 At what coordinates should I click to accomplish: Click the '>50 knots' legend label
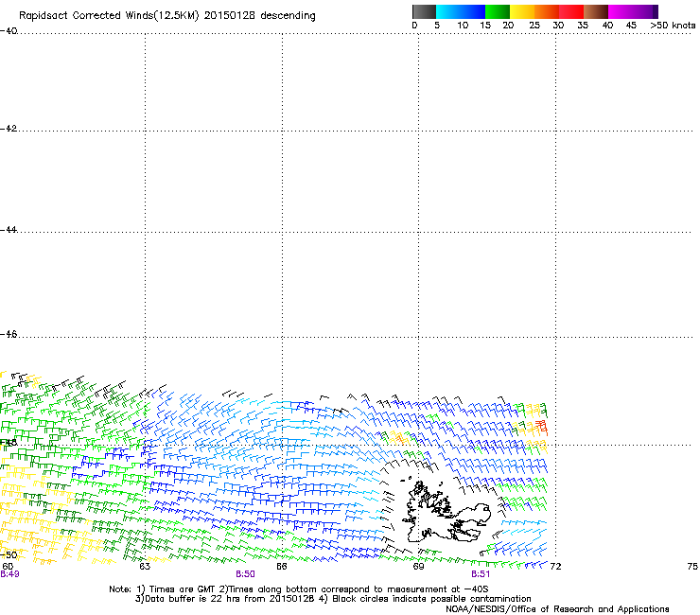coord(673,26)
